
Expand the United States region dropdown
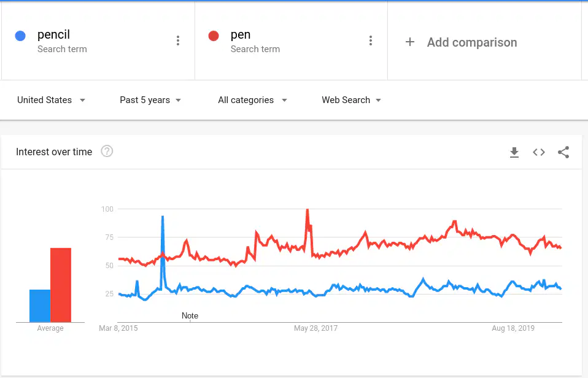[51, 100]
